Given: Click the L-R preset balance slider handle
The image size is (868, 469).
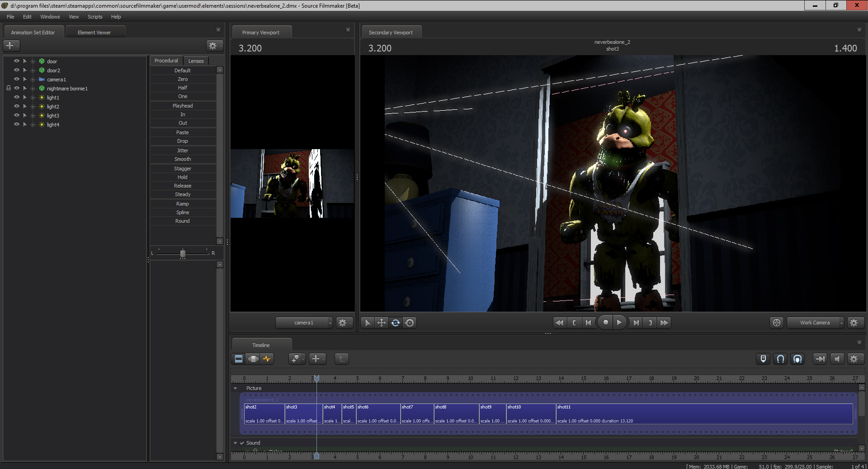Looking at the screenshot, I should [183, 253].
